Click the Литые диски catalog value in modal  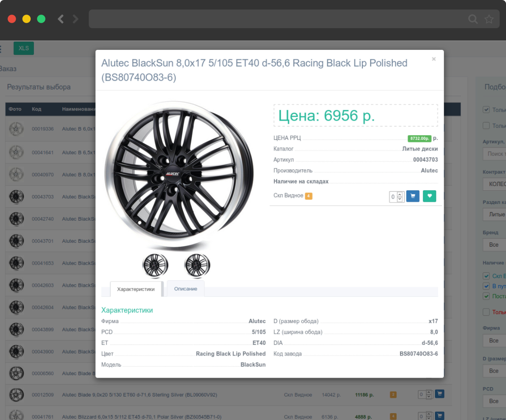[x=420, y=149]
